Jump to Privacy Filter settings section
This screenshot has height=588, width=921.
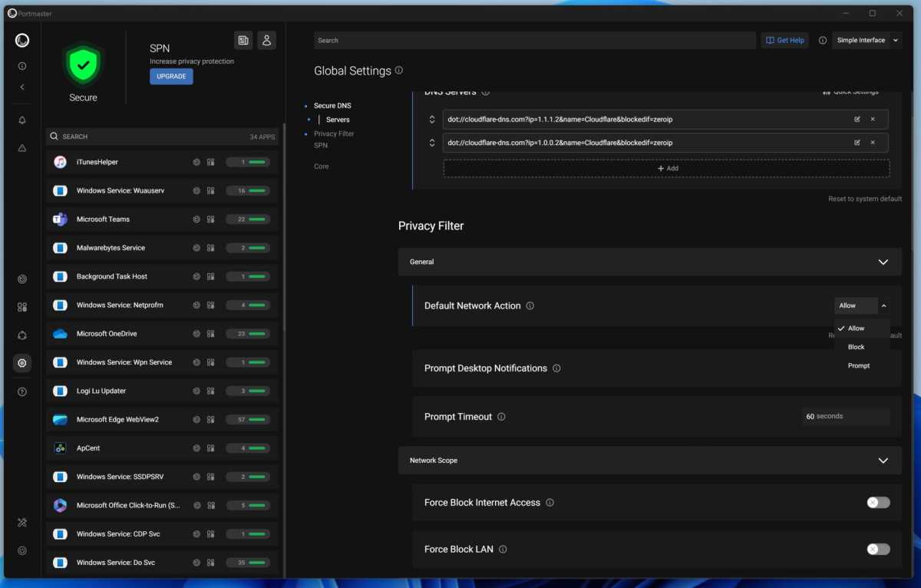tap(334, 134)
